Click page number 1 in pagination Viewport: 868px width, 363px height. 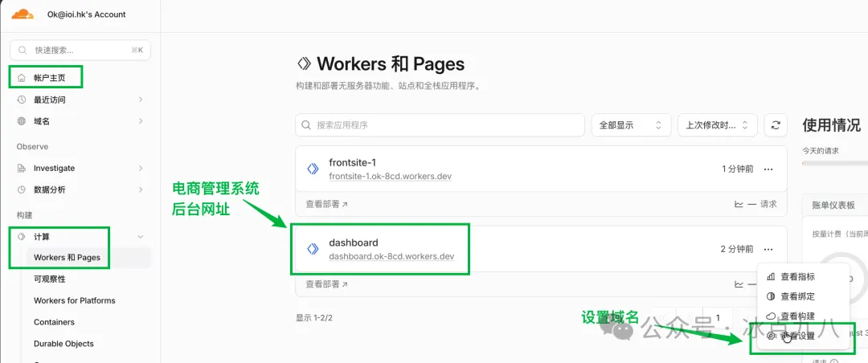click(718, 318)
